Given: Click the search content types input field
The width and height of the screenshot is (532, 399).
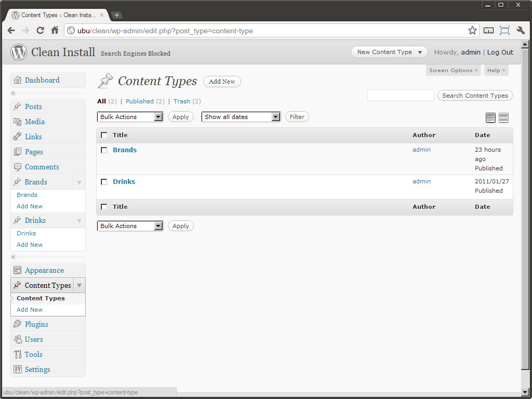Looking at the screenshot, I should click(401, 96).
